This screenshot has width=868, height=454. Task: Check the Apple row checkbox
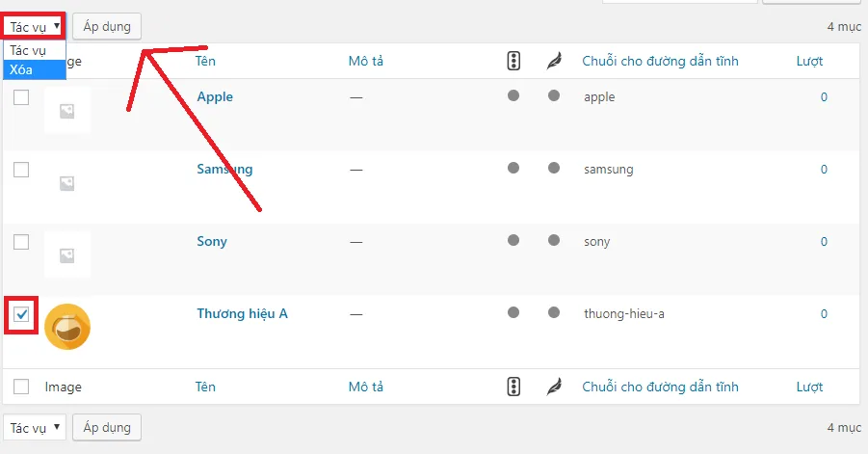click(x=21, y=97)
